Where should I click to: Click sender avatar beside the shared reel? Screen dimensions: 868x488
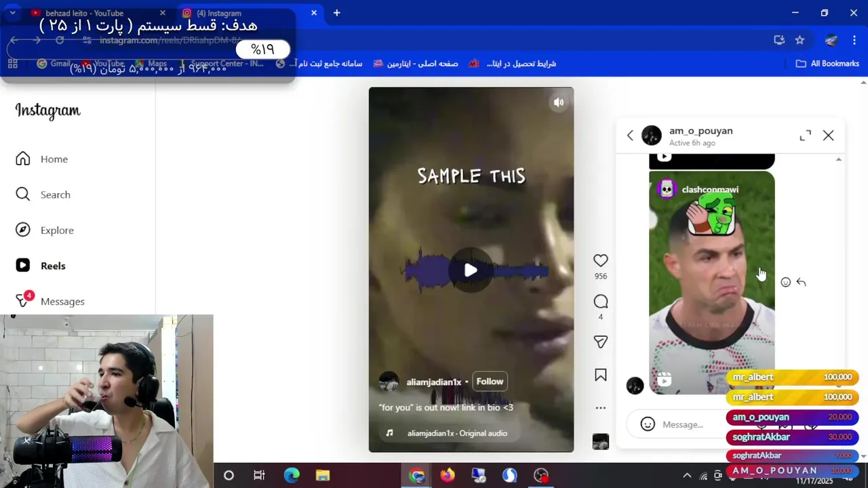coord(635,386)
